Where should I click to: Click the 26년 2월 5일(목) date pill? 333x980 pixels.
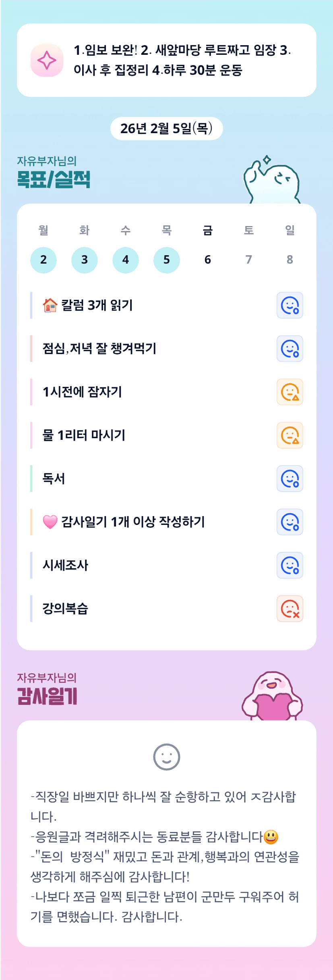point(166,129)
